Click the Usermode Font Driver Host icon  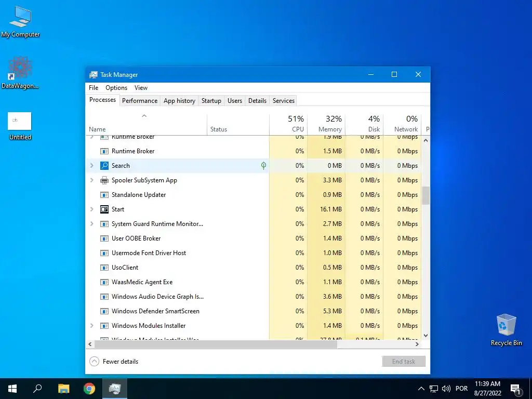click(104, 253)
